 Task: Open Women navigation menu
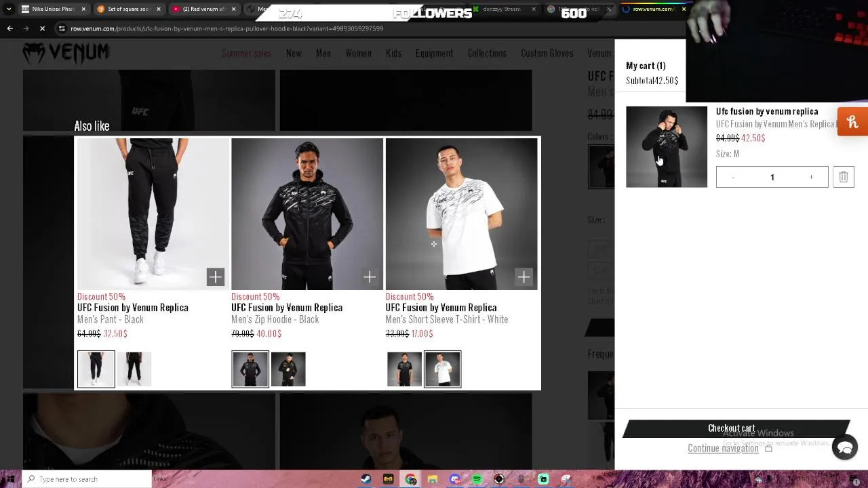[358, 53]
